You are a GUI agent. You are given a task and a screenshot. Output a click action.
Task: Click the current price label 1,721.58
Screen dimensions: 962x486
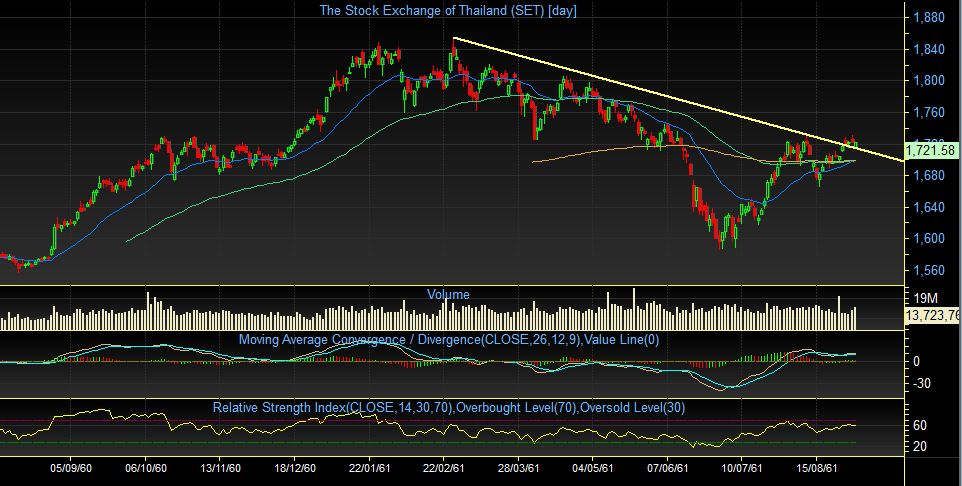click(933, 150)
